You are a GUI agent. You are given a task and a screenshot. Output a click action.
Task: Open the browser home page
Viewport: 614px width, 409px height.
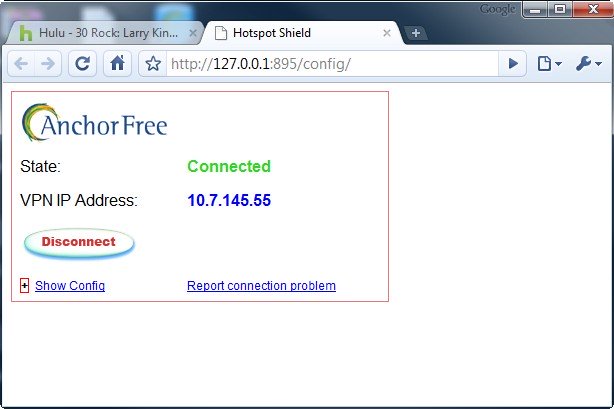pos(117,63)
